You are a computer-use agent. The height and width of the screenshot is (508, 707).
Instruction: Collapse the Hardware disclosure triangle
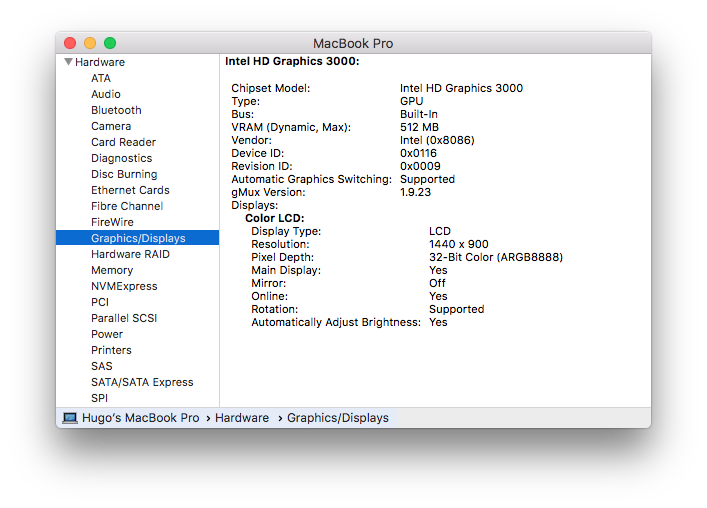[68, 62]
